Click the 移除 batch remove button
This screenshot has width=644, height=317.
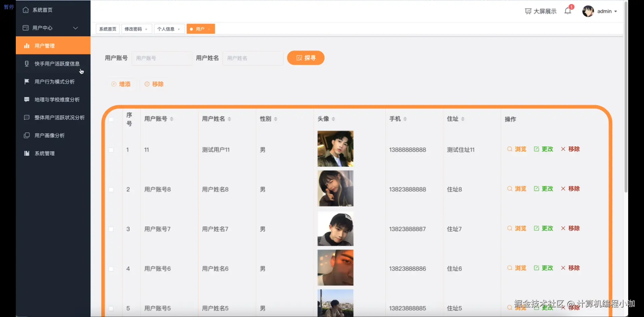point(154,84)
